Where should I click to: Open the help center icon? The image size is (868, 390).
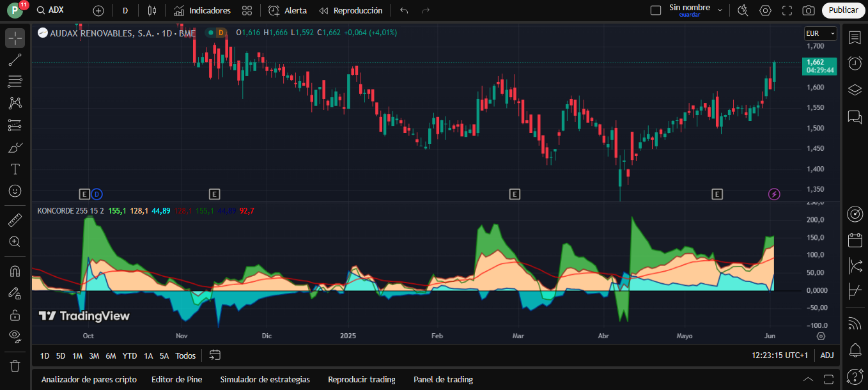[855, 376]
